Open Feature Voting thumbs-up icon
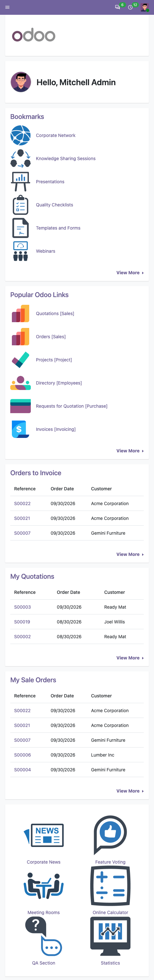The width and height of the screenshot is (154, 980). point(110,835)
